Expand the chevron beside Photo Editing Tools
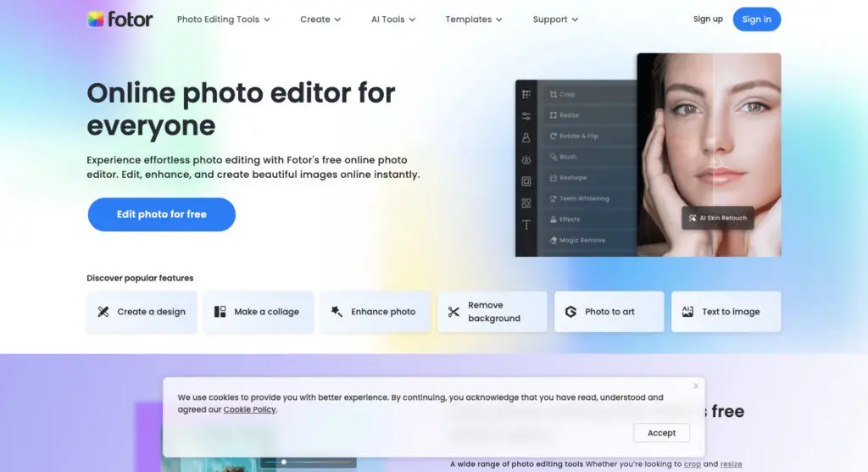The width and height of the screenshot is (868, 472). pos(267,20)
